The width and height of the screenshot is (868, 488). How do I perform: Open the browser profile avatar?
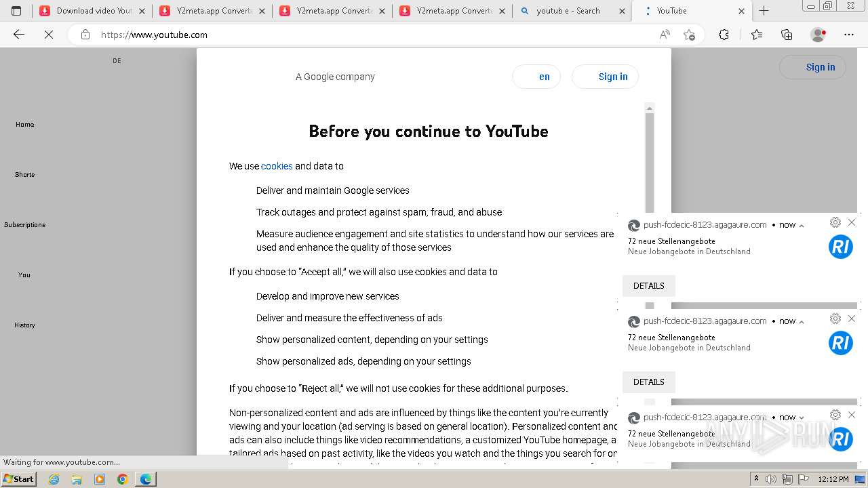tap(818, 35)
